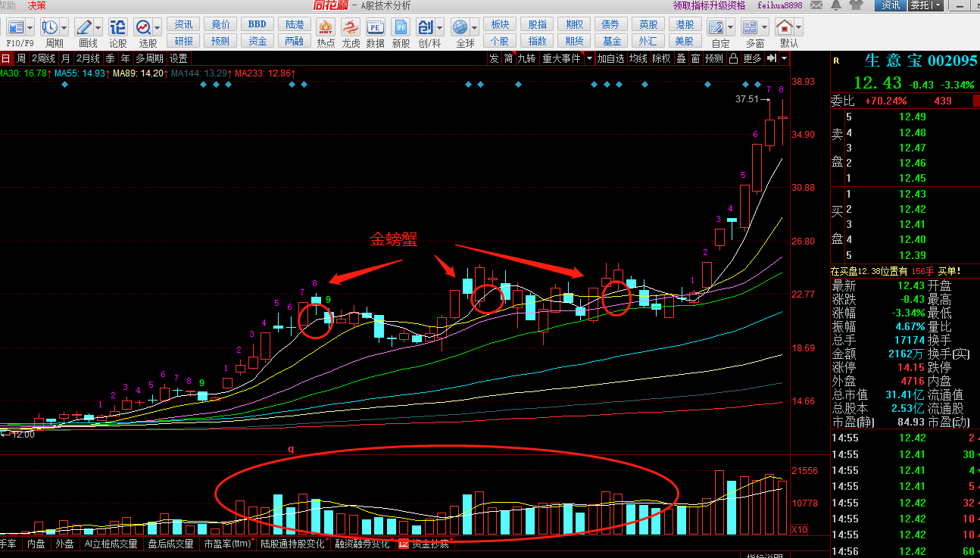This screenshot has width=980, height=558.
Task: Open the 热点 hot topics icon
Action: 326,33
